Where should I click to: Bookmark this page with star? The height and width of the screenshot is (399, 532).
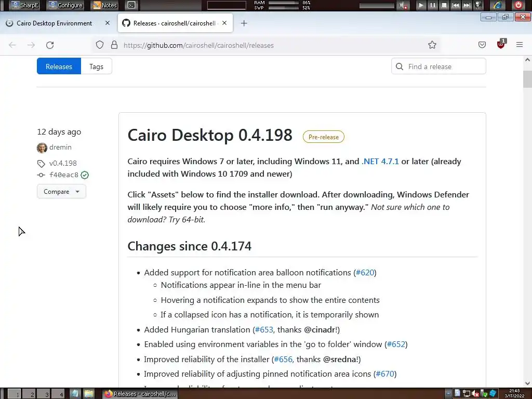432,45
